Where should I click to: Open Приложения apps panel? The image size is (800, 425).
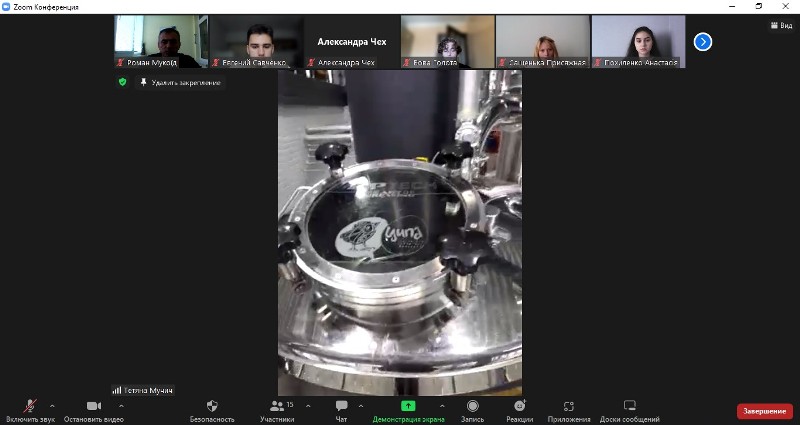point(569,411)
